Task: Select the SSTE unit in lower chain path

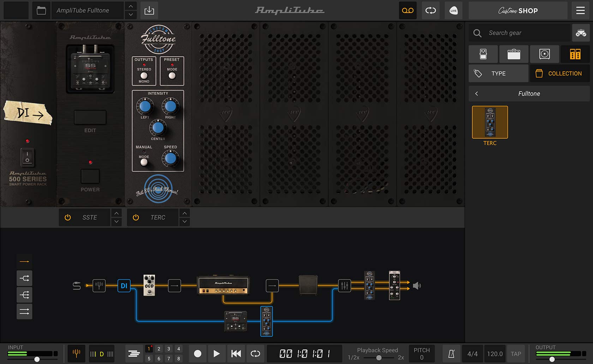Action: [235, 321]
